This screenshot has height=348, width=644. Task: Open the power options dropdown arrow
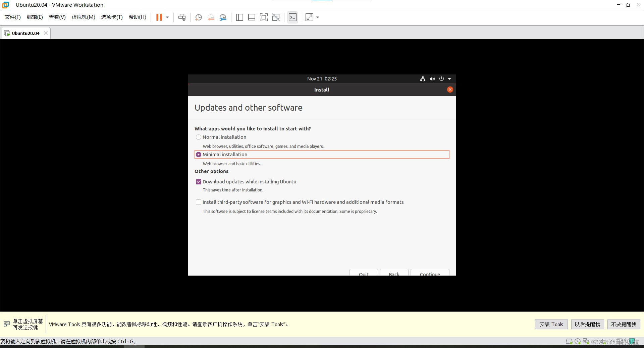click(x=167, y=17)
